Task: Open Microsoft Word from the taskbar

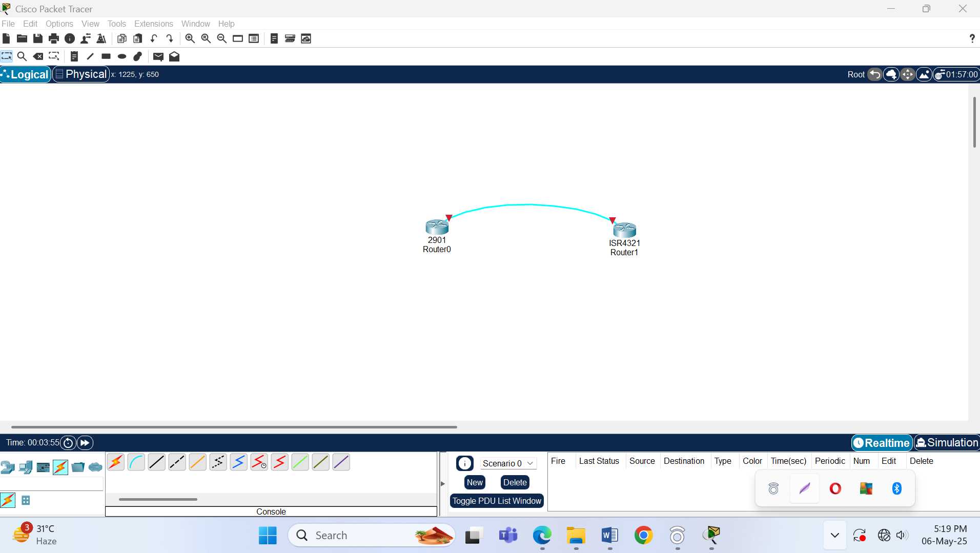Action: pos(609,536)
